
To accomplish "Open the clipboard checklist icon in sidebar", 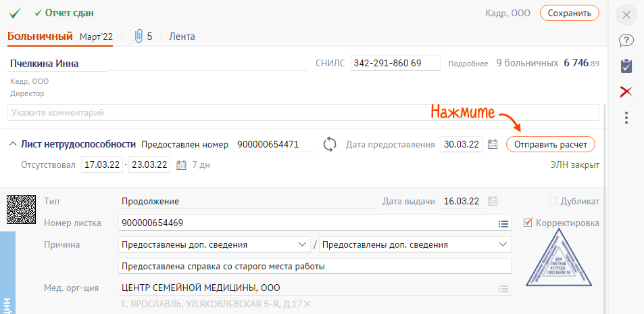I will [x=626, y=66].
